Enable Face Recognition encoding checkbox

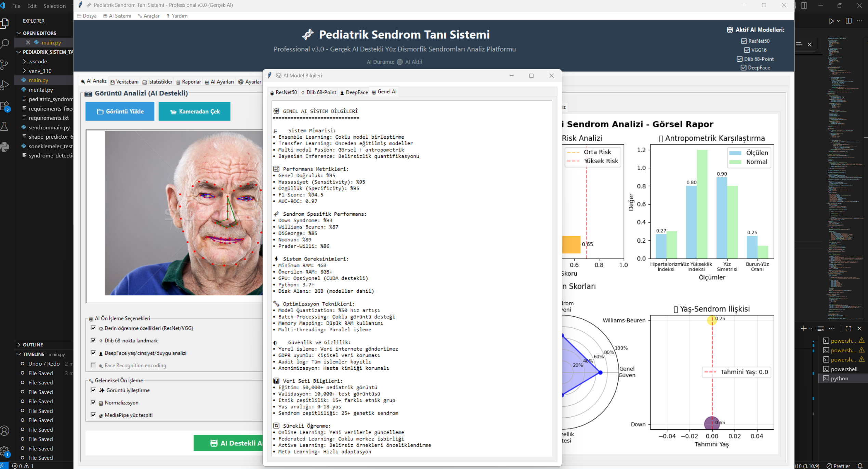click(x=93, y=365)
